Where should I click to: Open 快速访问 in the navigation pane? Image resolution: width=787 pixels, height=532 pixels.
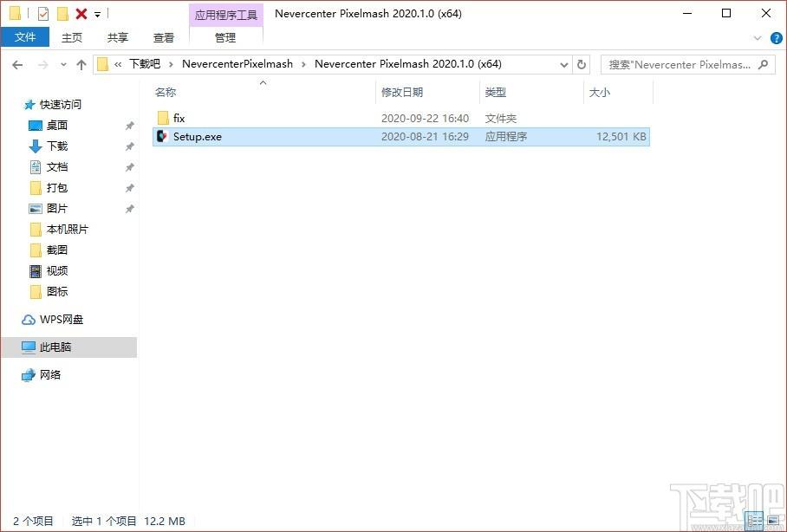point(60,104)
